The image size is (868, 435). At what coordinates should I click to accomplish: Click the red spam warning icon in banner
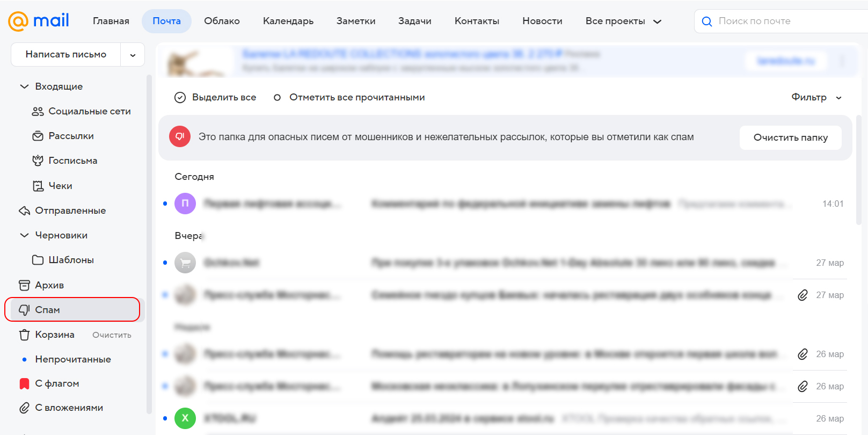(180, 136)
